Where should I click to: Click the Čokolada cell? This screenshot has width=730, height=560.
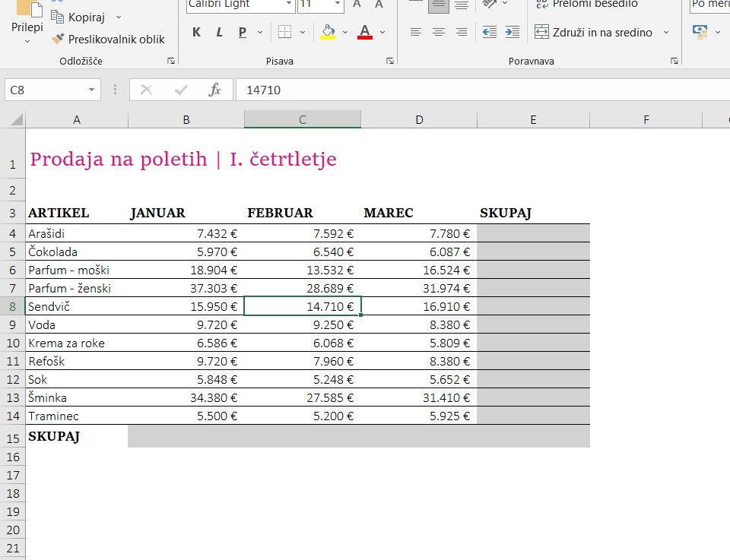pyautogui.click(x=77, y=252)
